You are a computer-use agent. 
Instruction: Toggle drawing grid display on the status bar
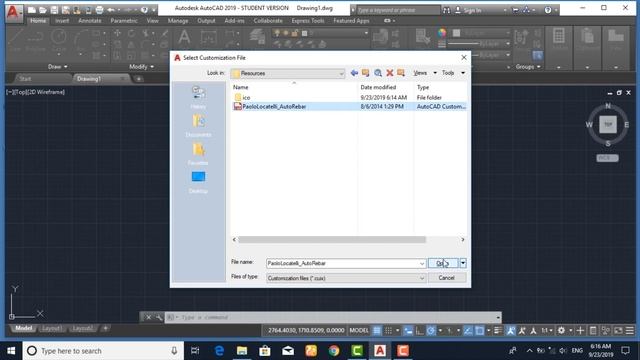coord(377,330)
